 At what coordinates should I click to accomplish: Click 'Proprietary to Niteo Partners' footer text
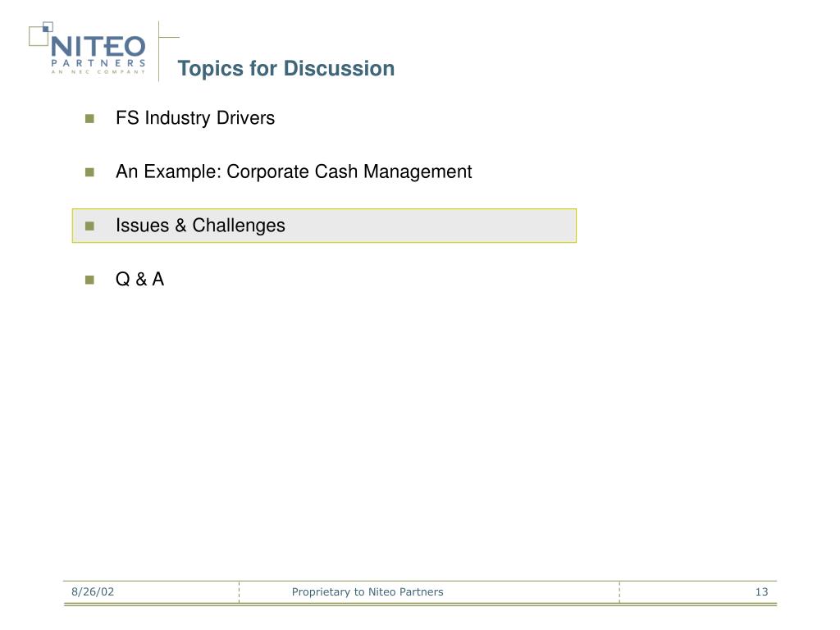367,591
